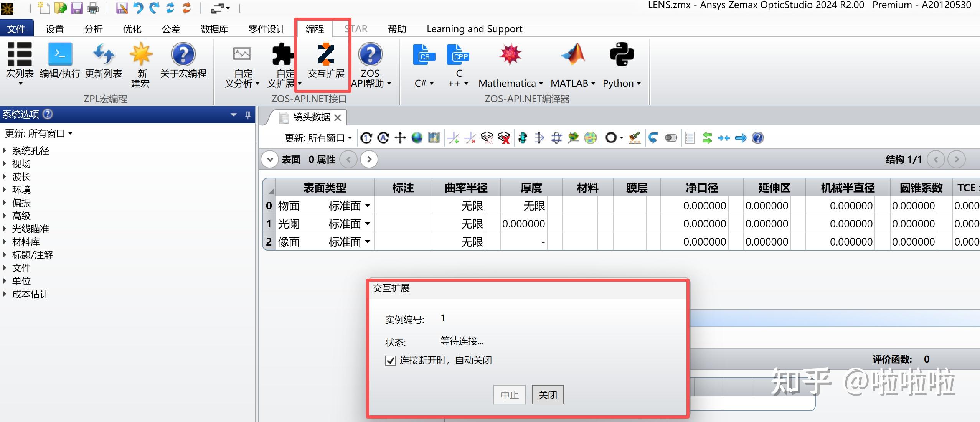Switch to the 分析 ribbon tab
Image resolution: width=980 pixels, height=422 pixels.
(93, 28)
